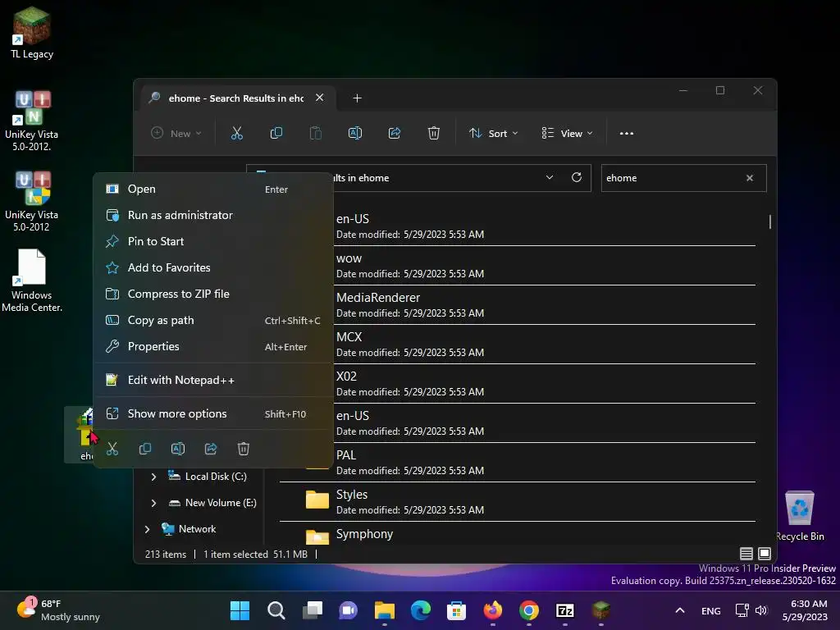Copy from context menu bottom icon row

144,449
